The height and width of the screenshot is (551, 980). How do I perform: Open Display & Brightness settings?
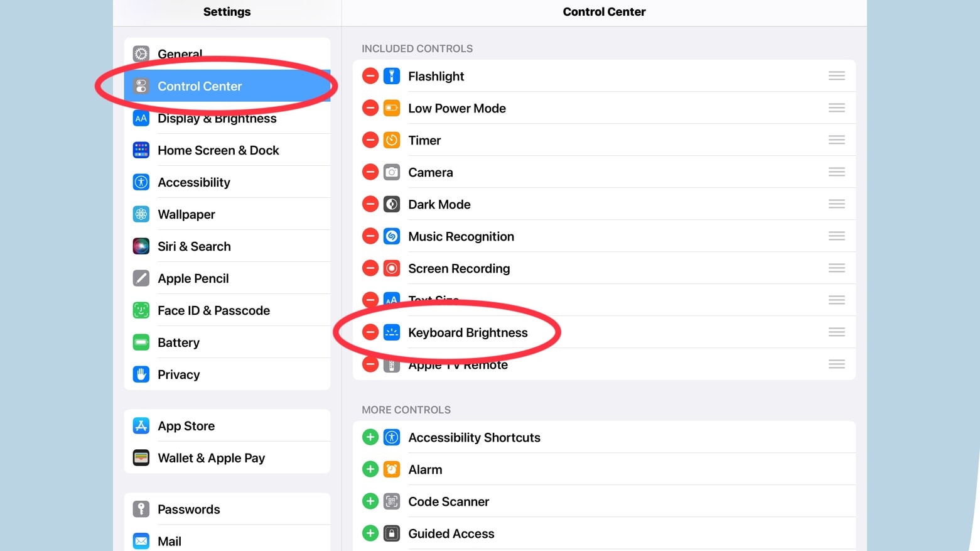pos(217,119)
